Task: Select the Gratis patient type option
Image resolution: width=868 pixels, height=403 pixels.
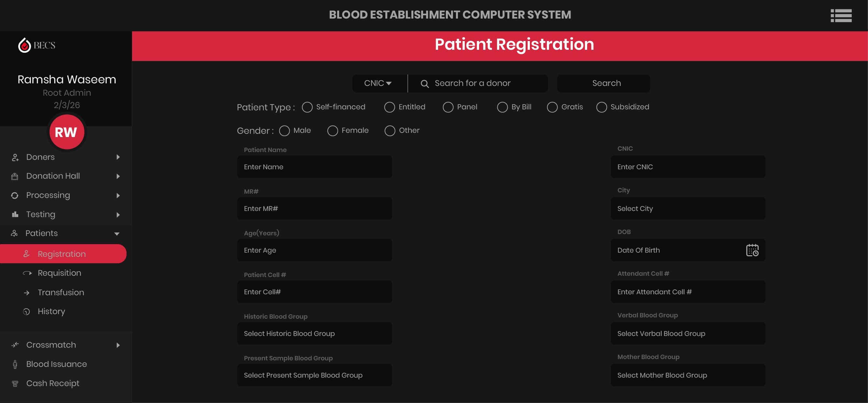Action: [552, 107]
